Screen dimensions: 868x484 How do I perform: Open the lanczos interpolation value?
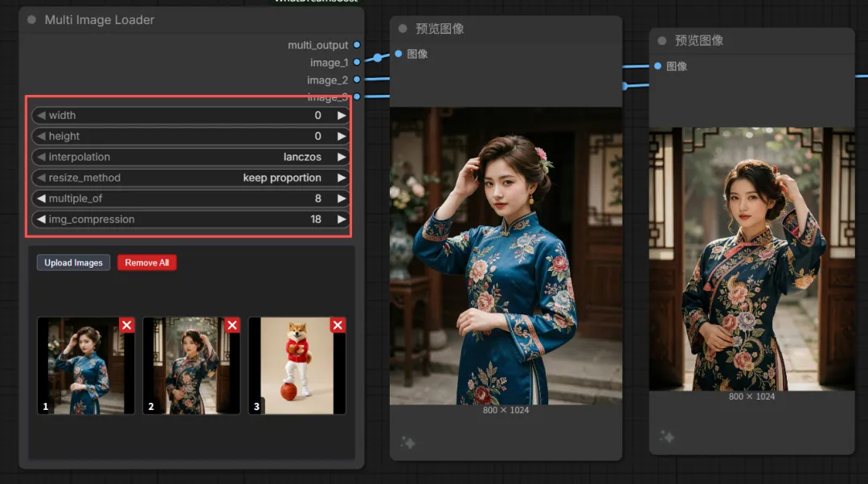(302, 157)
